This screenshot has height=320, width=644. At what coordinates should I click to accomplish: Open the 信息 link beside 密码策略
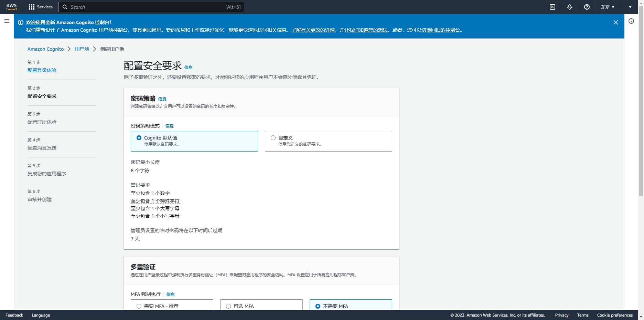[162, 99]
